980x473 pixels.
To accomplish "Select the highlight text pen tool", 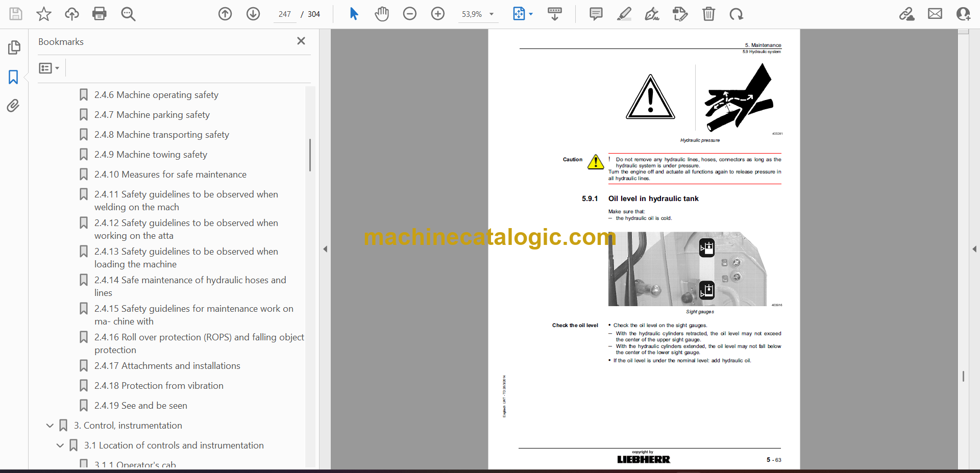I will tap(624, 14).
